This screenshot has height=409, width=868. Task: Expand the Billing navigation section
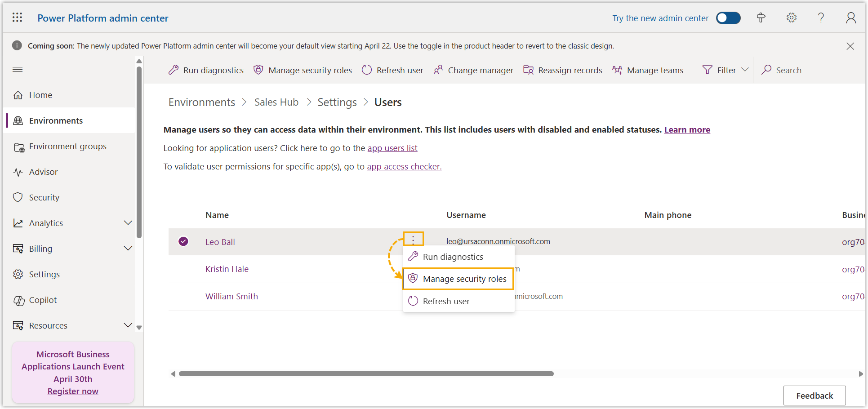pyautogui.click(x=128, y=249)
